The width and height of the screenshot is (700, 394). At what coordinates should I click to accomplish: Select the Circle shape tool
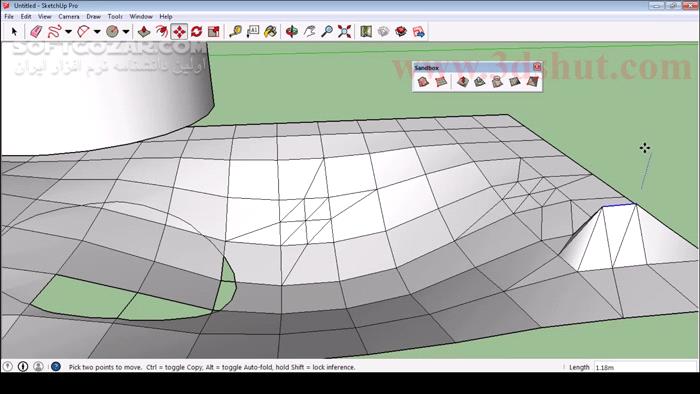[112, 32]
